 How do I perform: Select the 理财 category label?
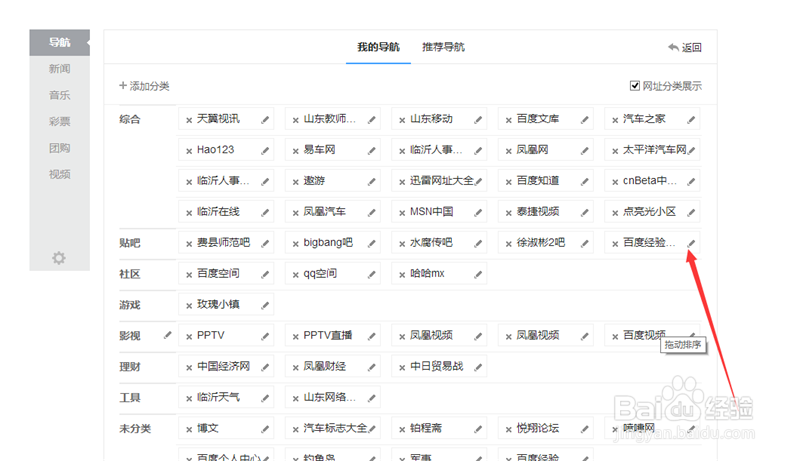[x=130, y=367]
